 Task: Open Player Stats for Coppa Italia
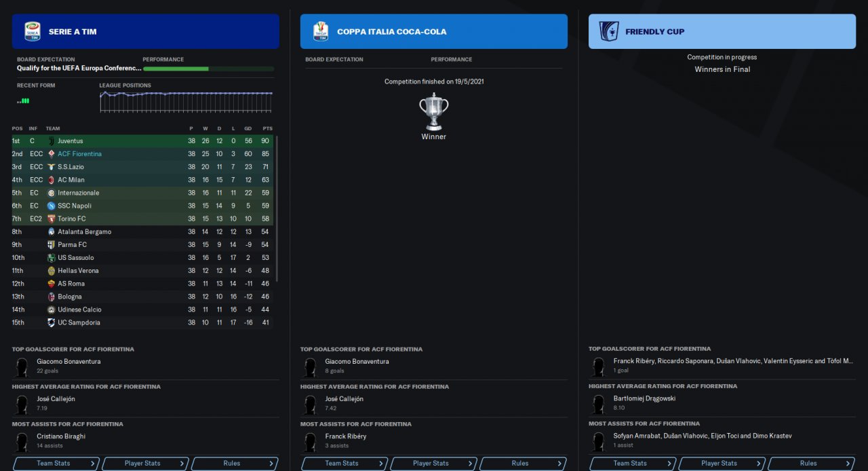pyautogui.click(x=434, y=464)
